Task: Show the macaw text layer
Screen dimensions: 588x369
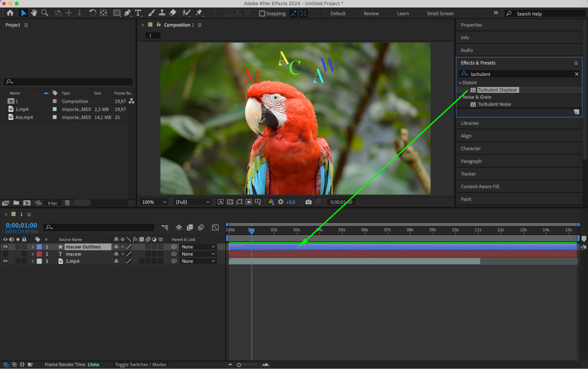Action: [5, 254]
